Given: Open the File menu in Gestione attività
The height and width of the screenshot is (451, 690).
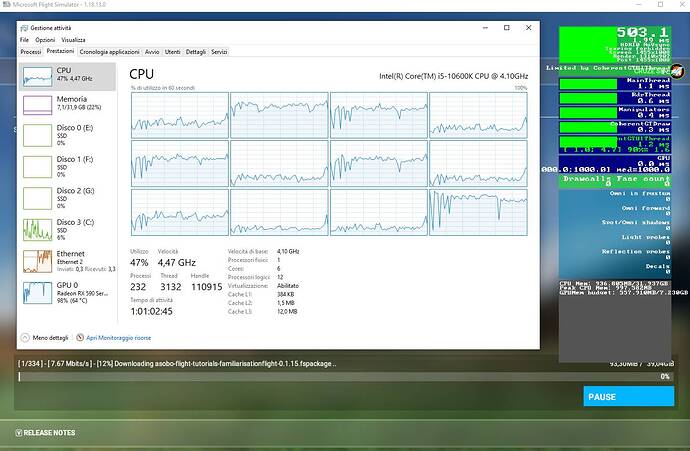Looking at the screenshot, I should 24,40.
